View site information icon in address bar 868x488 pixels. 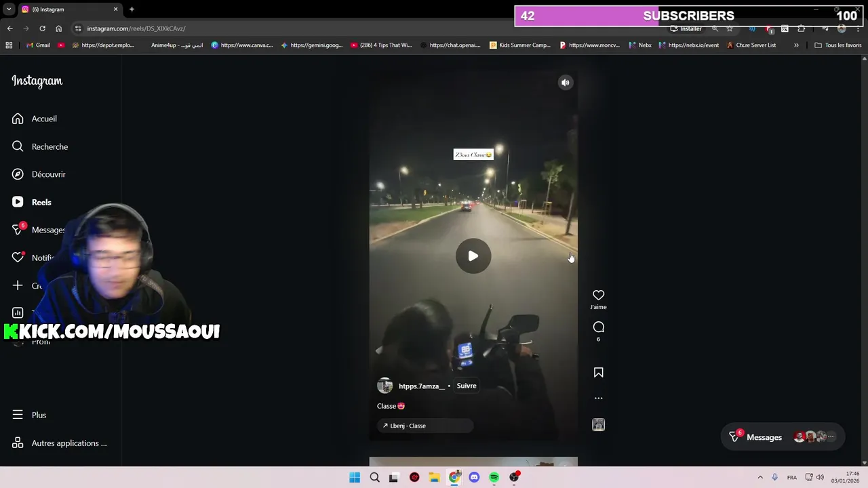[x=78, y=28]
